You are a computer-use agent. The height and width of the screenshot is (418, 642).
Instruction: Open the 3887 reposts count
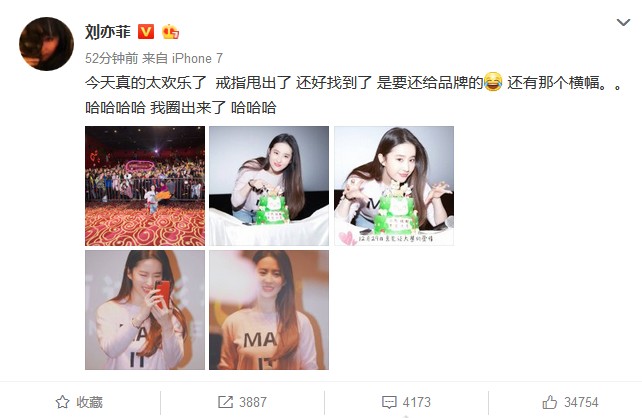pyautogui.click(x=253, y=402)
